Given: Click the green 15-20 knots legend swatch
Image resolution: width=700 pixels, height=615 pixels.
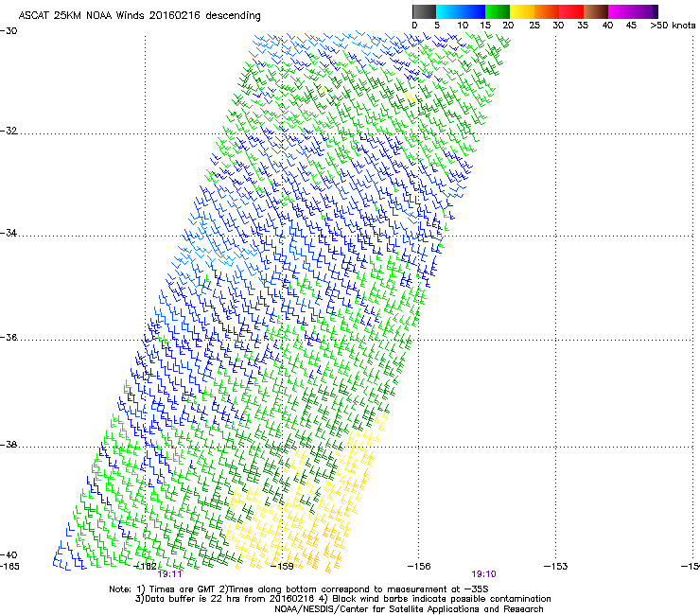Looking at the screenshot, I should (x=498, y=11).
